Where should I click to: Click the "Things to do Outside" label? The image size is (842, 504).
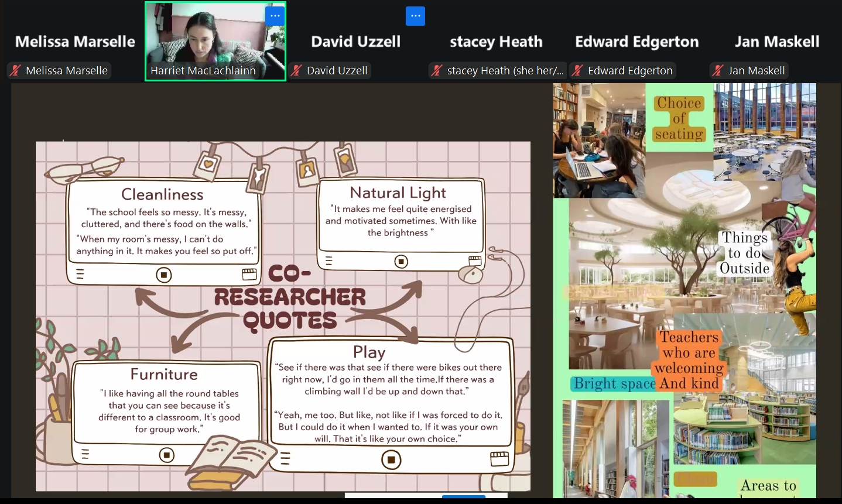point(744,253)
